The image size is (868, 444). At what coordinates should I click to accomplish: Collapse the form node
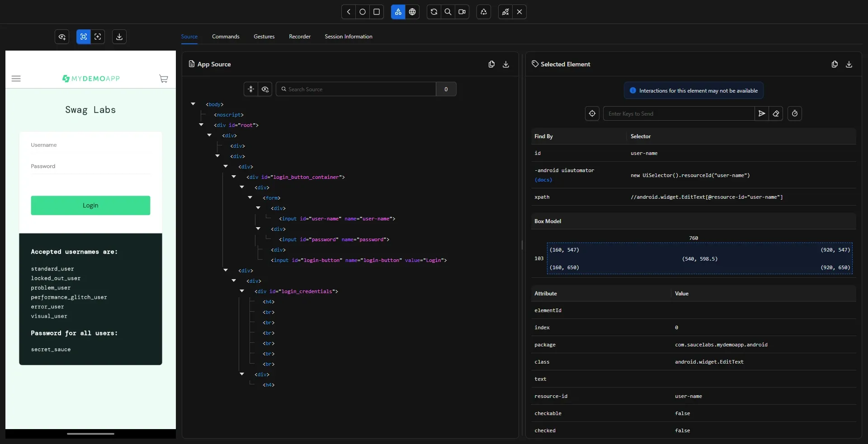click(250, 197)
